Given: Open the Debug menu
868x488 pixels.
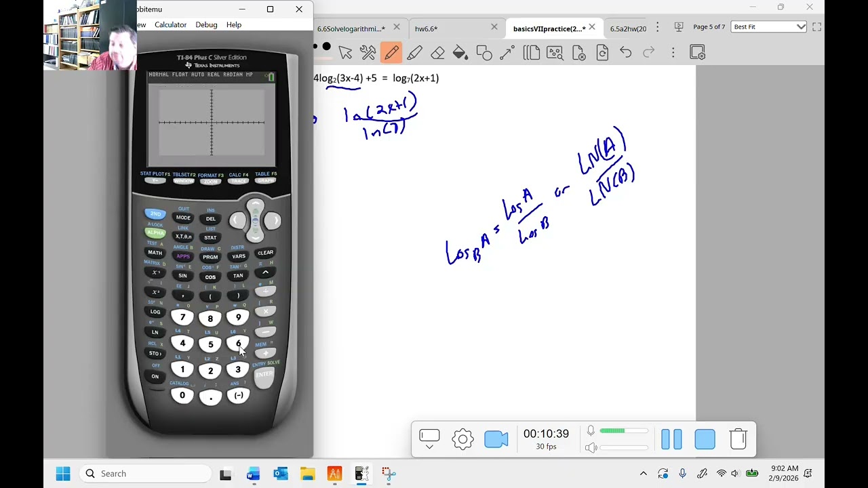Looking at the screenshot, I should click(x=206, y=24).
